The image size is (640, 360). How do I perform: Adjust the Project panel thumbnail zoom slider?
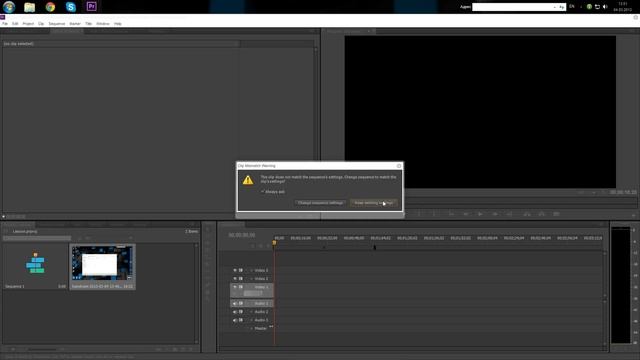pyautogui.click(x=43, y=349)
